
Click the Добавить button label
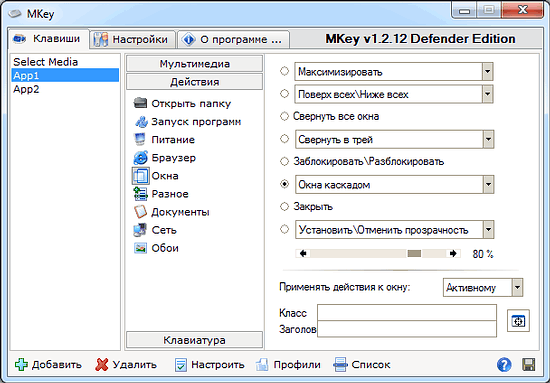click(57, 365)
